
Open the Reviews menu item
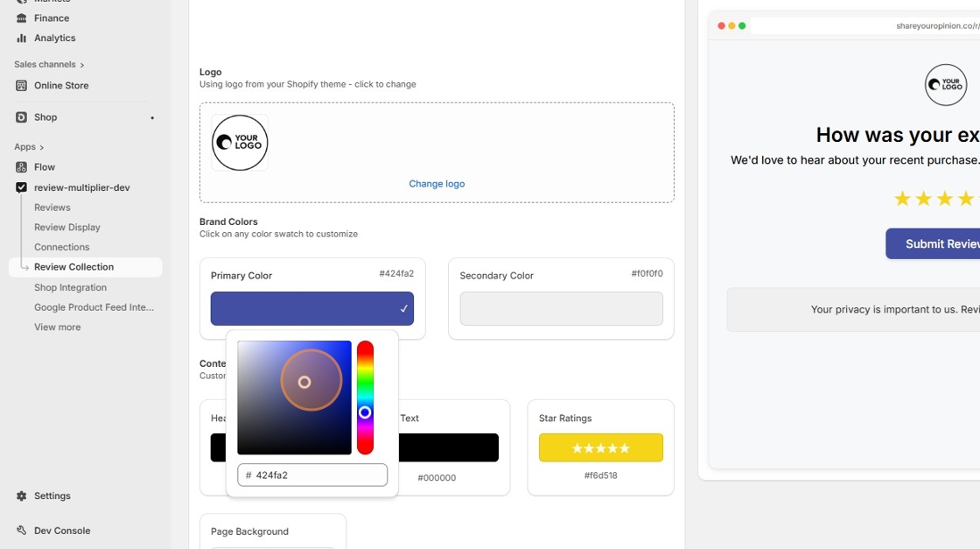[x=52, y=207]
